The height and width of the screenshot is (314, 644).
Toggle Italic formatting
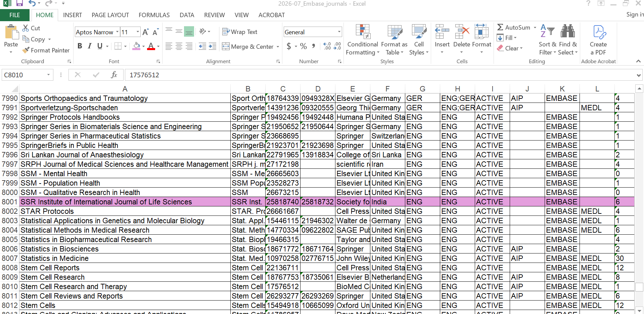90,46
